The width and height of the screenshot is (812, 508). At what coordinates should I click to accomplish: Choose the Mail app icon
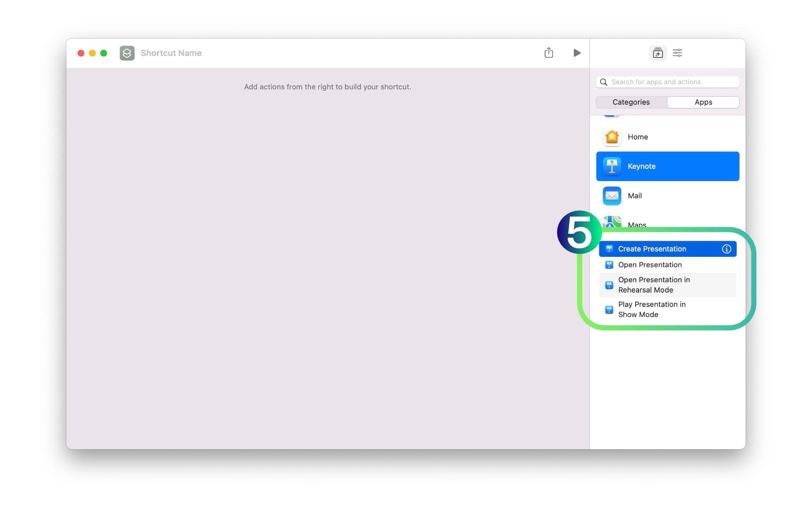pos(611,196)
